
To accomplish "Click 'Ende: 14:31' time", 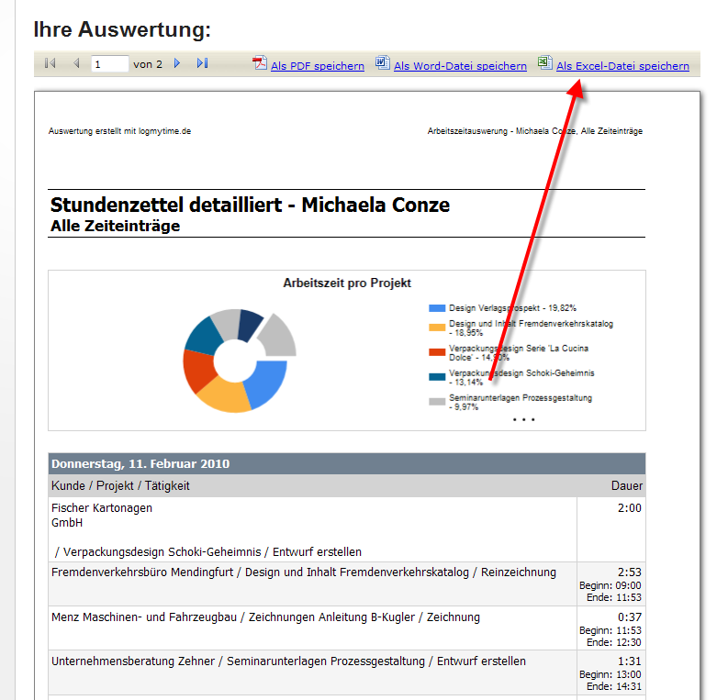I will coord(614,686).
